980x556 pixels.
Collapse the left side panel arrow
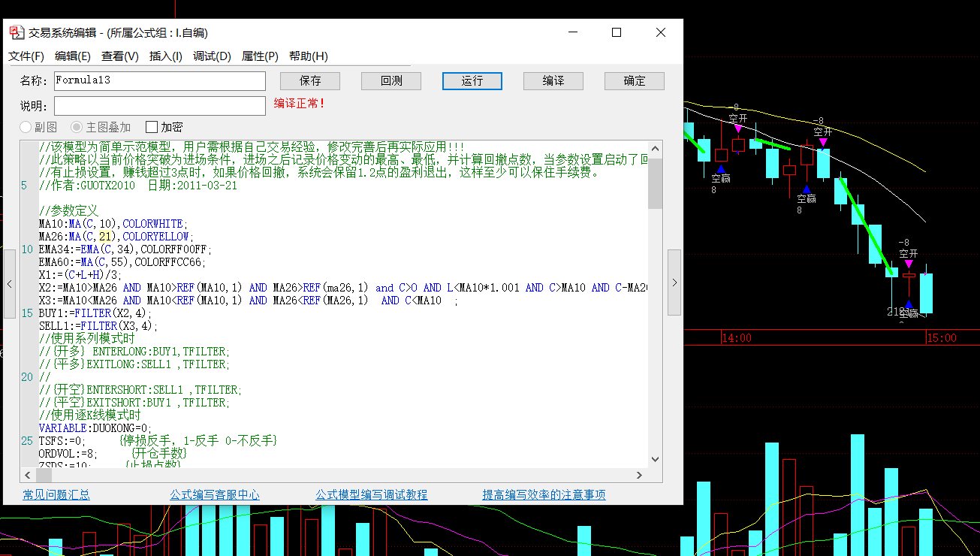(8, 284)
